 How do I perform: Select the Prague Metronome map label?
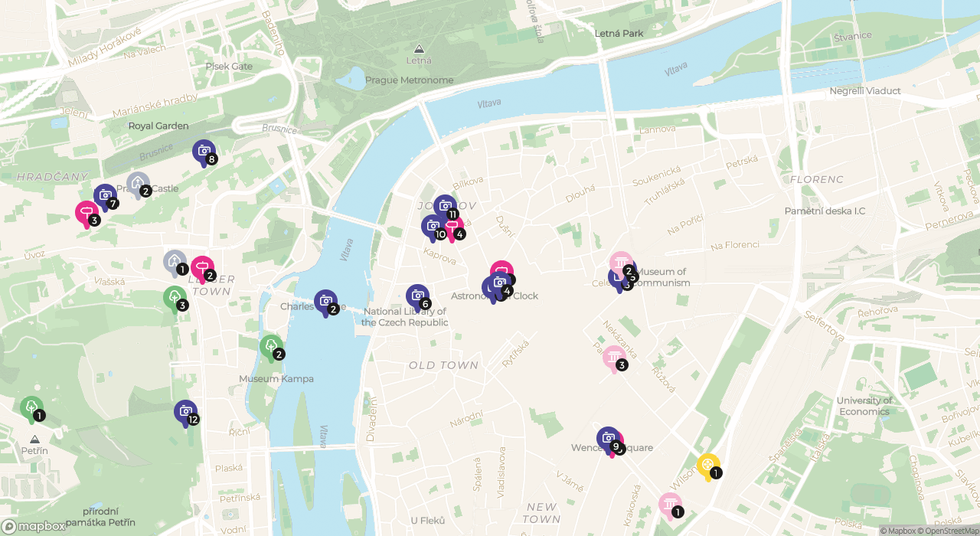(409, 80)
